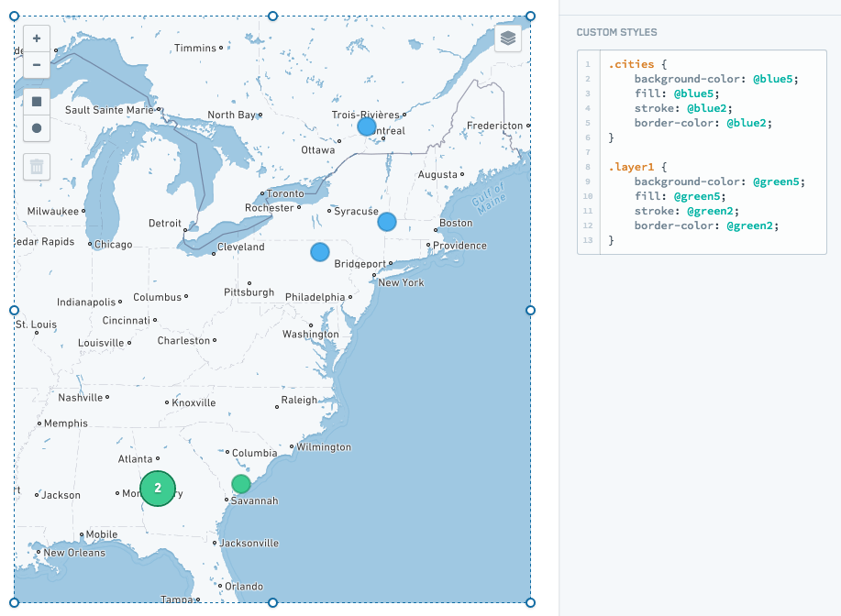Click the @blue5 fill value in the editor
This screenshot has width=841, height=616.
pyautogui.click(x=693, y=93)
